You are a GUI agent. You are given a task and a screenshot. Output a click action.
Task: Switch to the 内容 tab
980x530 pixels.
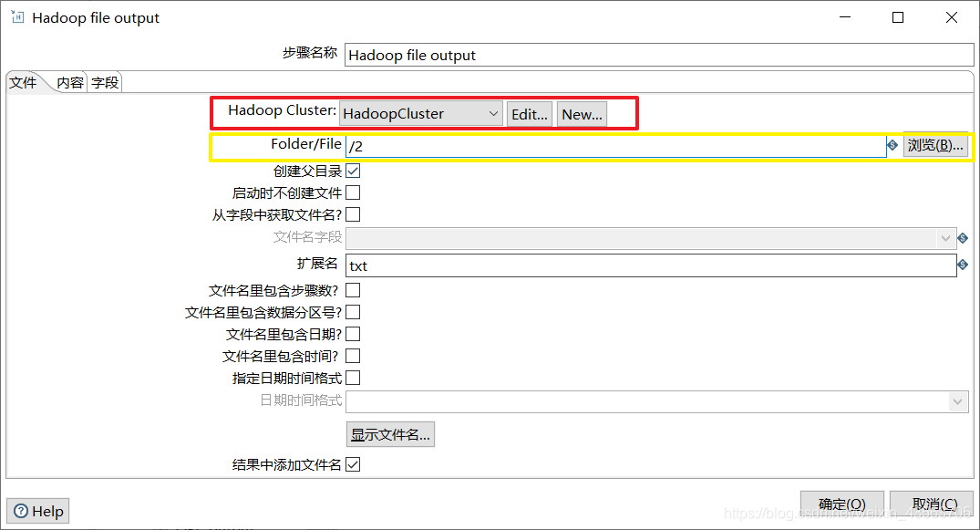click(70, 83)
